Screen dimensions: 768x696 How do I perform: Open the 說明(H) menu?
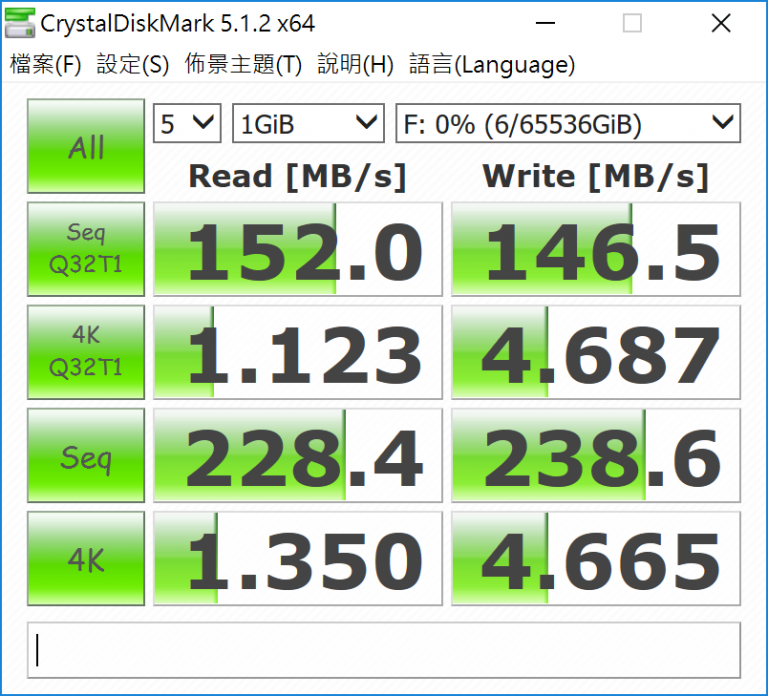356,64
